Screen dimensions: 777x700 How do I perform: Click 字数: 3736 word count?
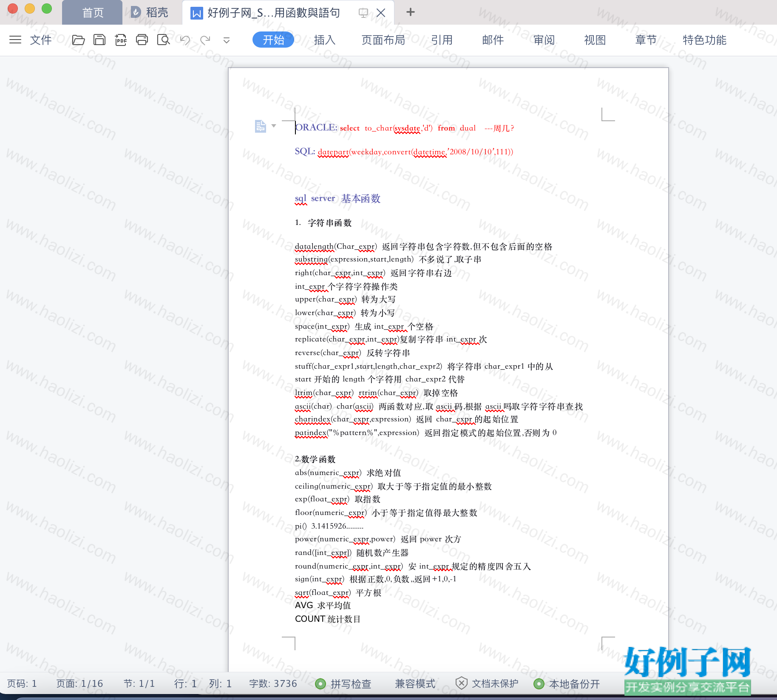273,683
